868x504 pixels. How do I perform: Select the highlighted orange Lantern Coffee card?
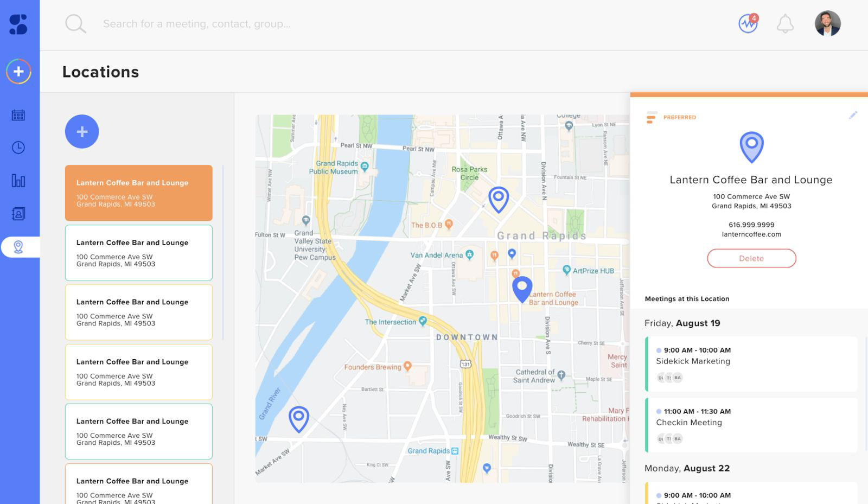(139, 193)
